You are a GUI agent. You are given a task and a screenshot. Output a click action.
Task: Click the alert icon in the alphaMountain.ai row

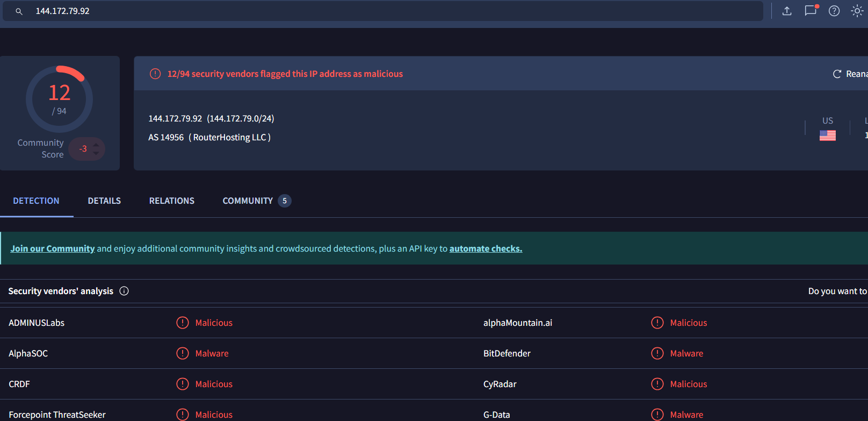click(x=657, y=323)
